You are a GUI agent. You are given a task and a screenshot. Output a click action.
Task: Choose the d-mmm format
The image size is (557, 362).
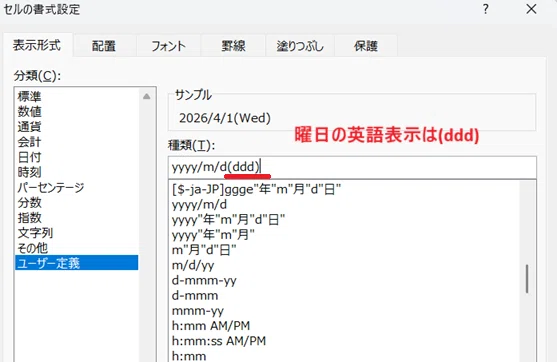[x=344, y=296]
